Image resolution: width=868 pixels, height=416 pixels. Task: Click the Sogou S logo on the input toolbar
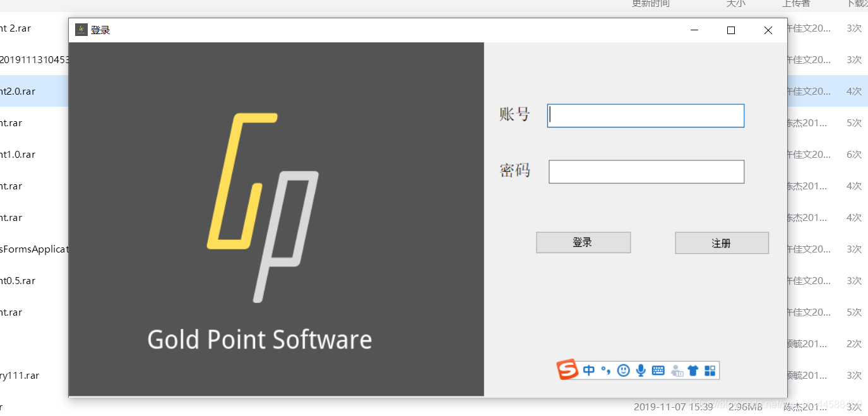click(x=568, y=370)
